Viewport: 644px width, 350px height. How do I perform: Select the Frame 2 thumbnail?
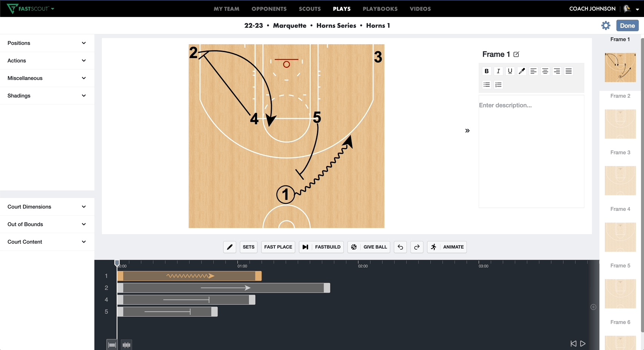point(620,124)
